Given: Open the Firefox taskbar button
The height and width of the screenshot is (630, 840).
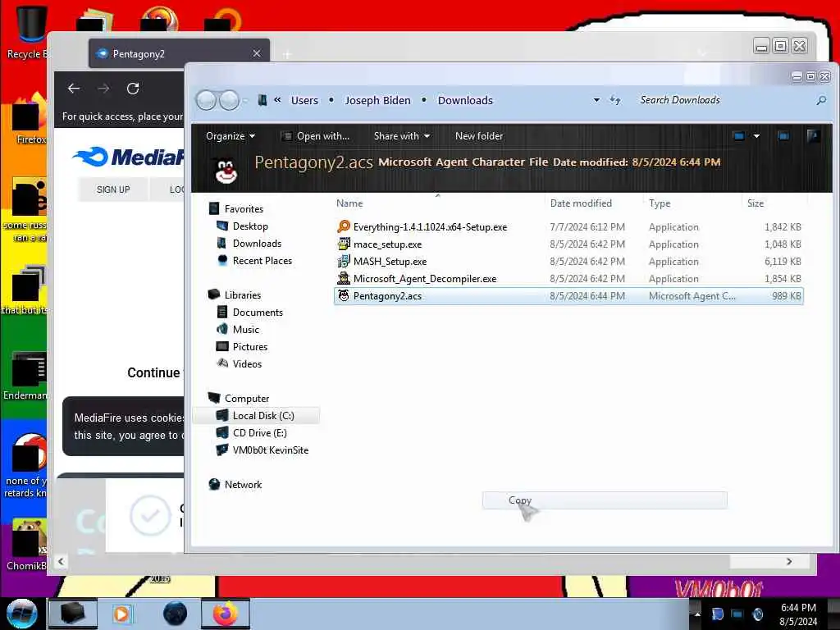Looking at the screenshot, I should pyautogui.click(x=226, y=614).
